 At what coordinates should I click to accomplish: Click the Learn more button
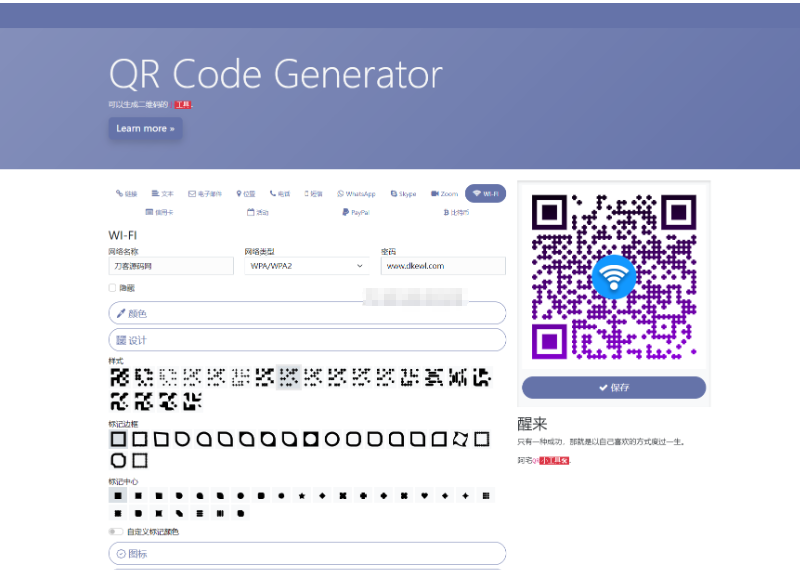[x=145, y=129]
